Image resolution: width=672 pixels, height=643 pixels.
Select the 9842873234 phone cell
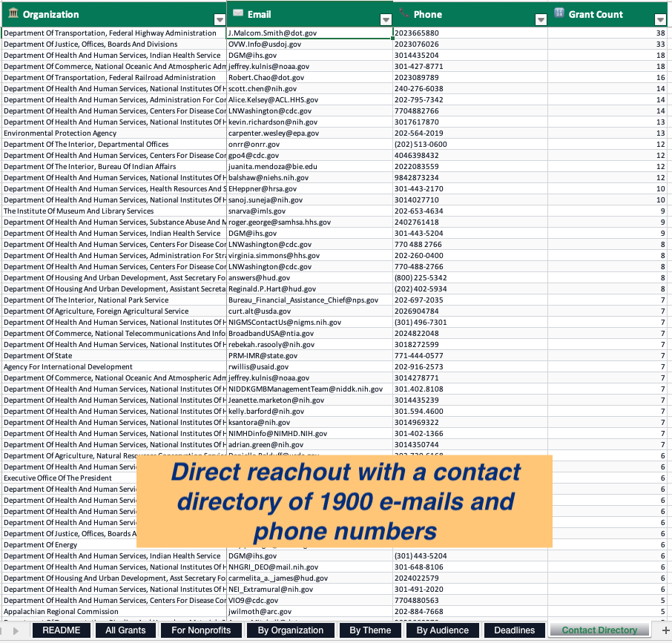point(470,178)
